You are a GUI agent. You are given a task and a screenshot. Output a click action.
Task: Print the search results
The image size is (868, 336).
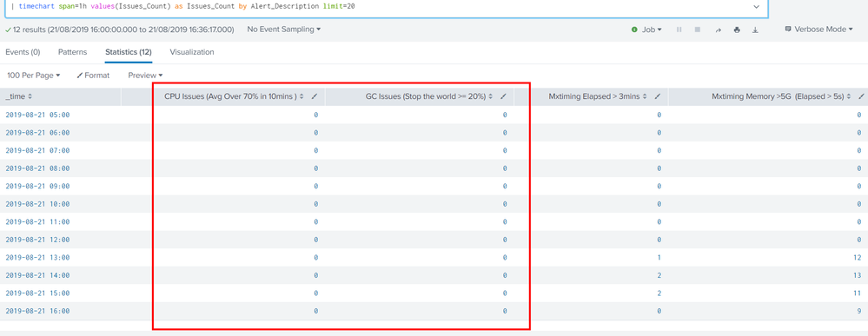click(x=737, y=30)
